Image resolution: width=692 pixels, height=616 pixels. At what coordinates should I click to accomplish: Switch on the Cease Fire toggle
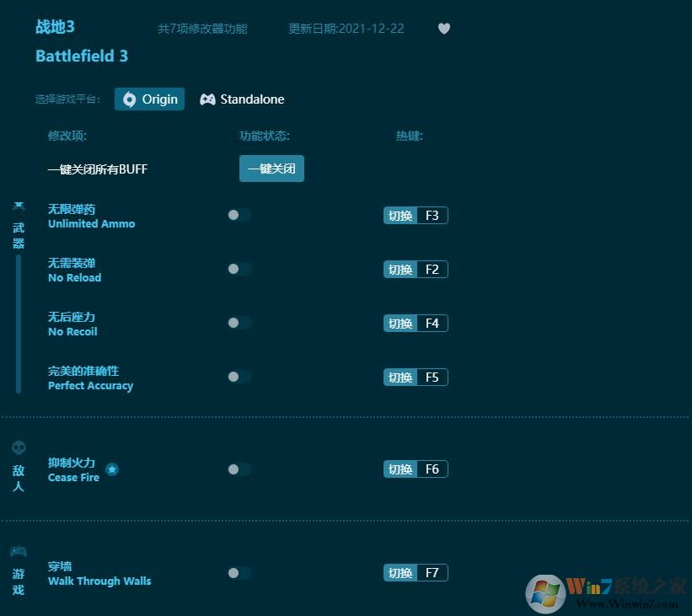(239, 469)
